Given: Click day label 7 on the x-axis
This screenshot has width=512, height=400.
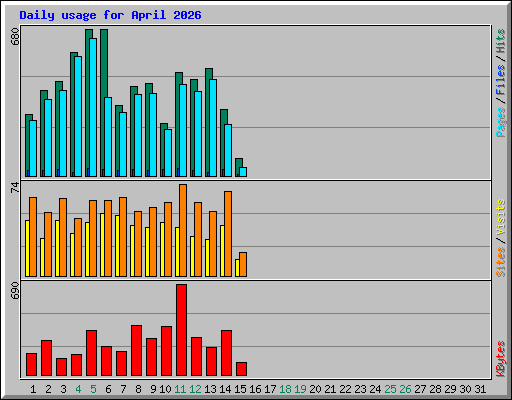Looking at the screenshot, I should [123, 389].
